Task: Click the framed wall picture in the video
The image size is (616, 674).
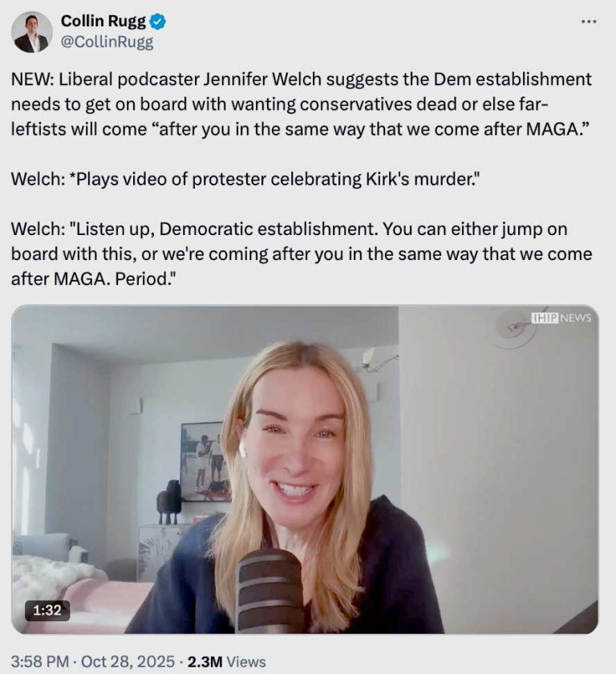Action: click(x=205, y=461)
